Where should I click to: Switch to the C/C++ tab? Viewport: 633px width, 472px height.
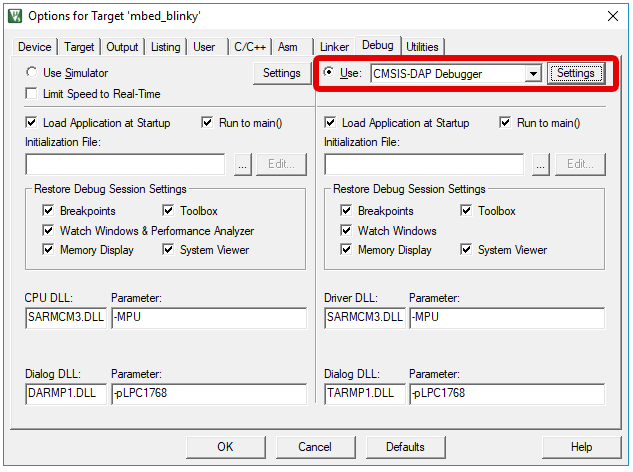pos(250,47)
